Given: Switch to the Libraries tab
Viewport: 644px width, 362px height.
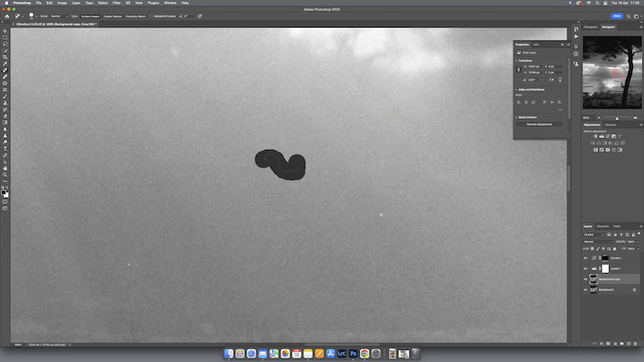Looking at the screenshot, I should (x=610, y=125).
